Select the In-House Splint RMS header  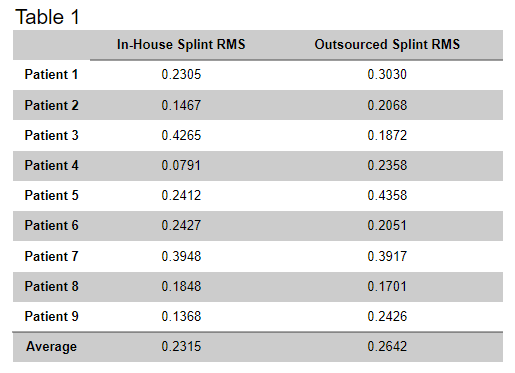181,44
